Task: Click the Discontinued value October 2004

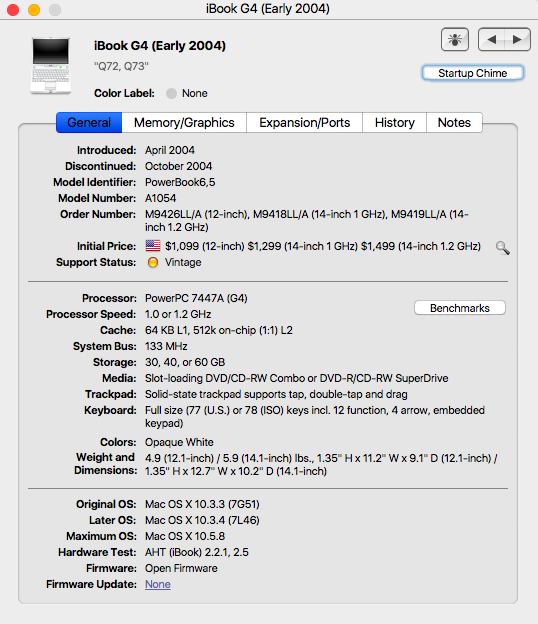Action: click(x=178, y=166)
